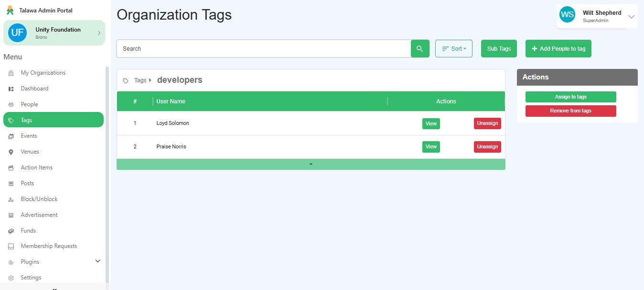Select the Venues location pin icon

click(x=11, y=152)
